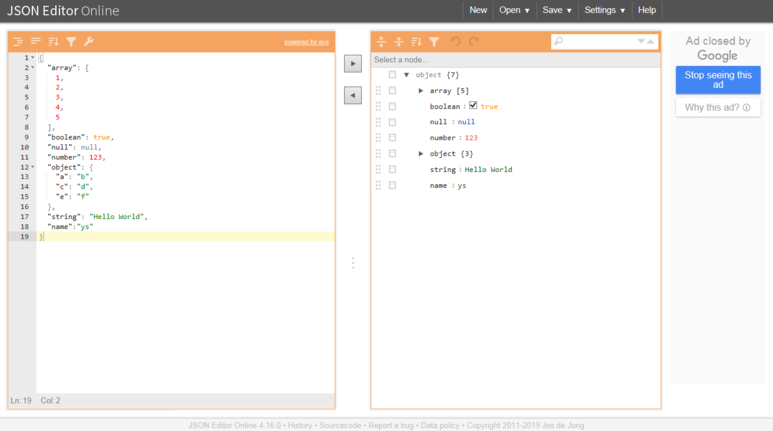Fold object block at line 12
Screen dimensions: 773x431
(33, 167)
